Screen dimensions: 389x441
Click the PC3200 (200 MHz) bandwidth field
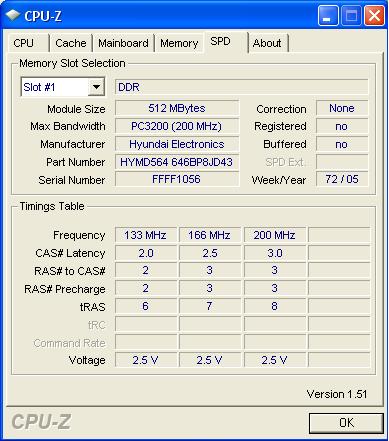point(177,126)
